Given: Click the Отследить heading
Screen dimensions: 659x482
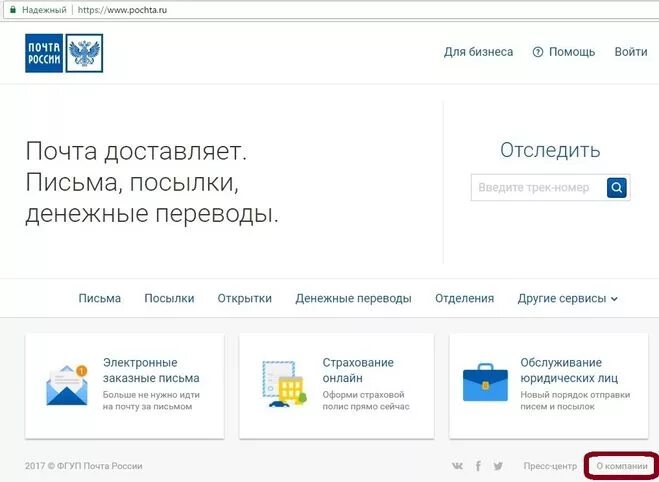Looking at the screenshot, I should coord(550,150).
